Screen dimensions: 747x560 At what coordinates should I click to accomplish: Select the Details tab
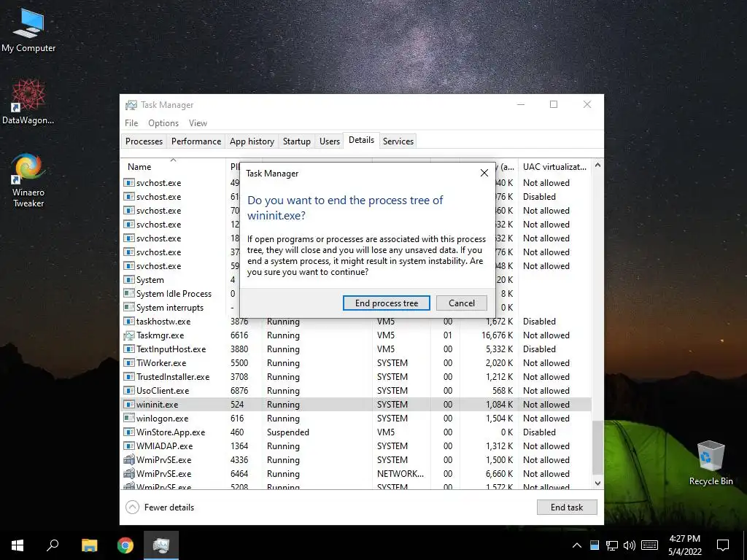pos(362,140)
